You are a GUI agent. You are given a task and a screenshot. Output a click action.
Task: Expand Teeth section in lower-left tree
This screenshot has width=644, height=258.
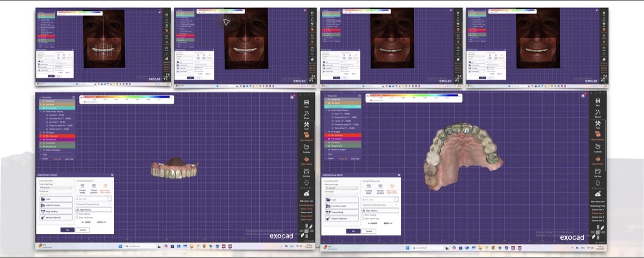tap(41, 154)
